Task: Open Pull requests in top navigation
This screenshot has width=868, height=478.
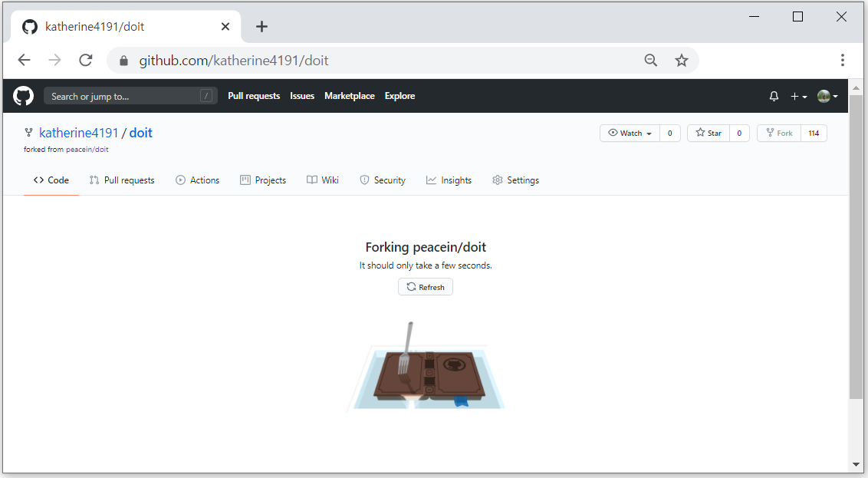Action: pyautogui.click(x=254, y=96)
